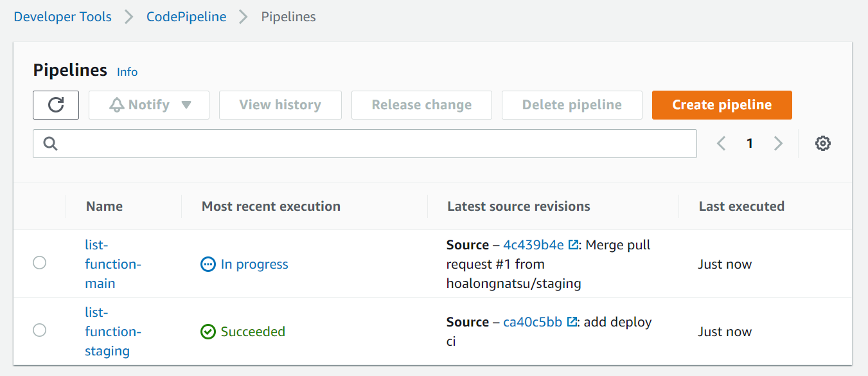This screenshot has width=868, height=376.
Task: Open commit ca40c5bb in external link
Action: 571,321
